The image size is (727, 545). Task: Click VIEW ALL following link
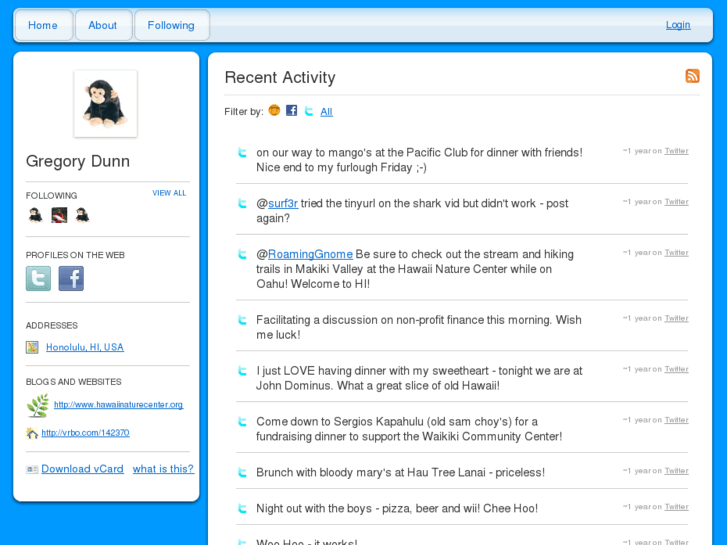point(169,193)
